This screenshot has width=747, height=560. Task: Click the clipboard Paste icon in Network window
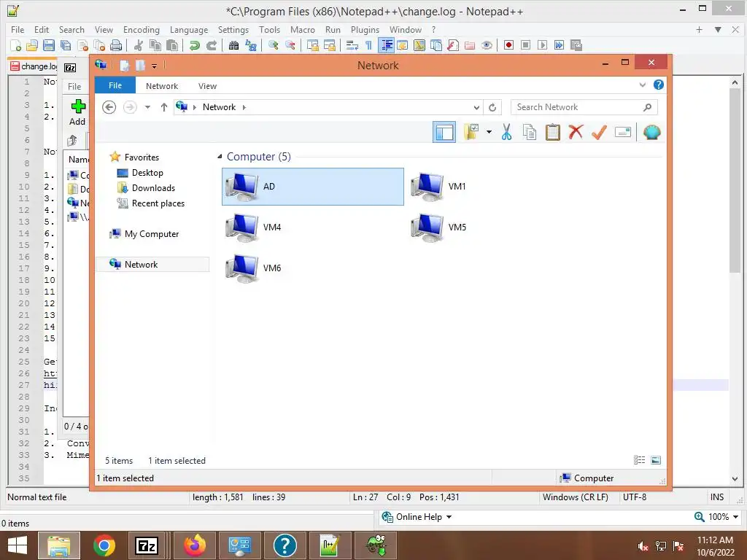click(553, 132)
